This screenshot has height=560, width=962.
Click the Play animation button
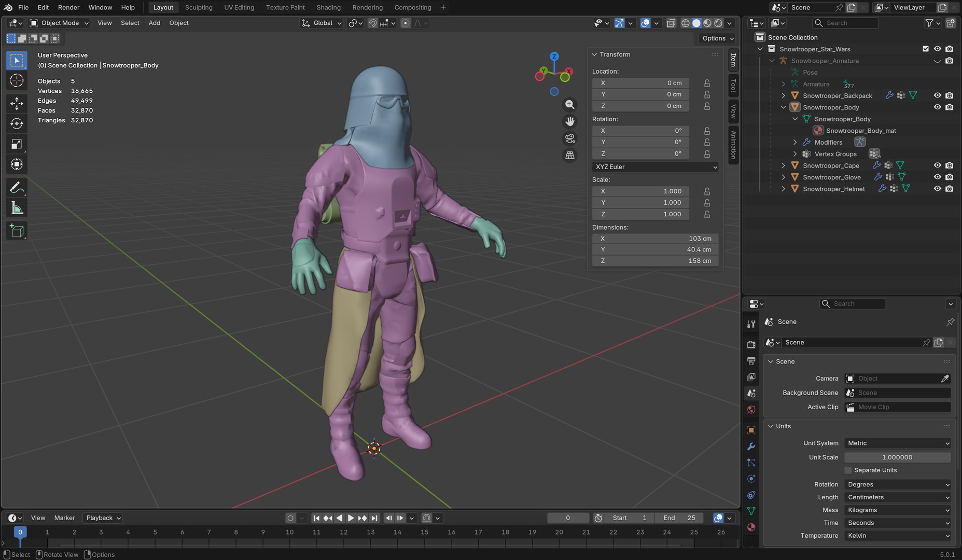tap(351, 518)
